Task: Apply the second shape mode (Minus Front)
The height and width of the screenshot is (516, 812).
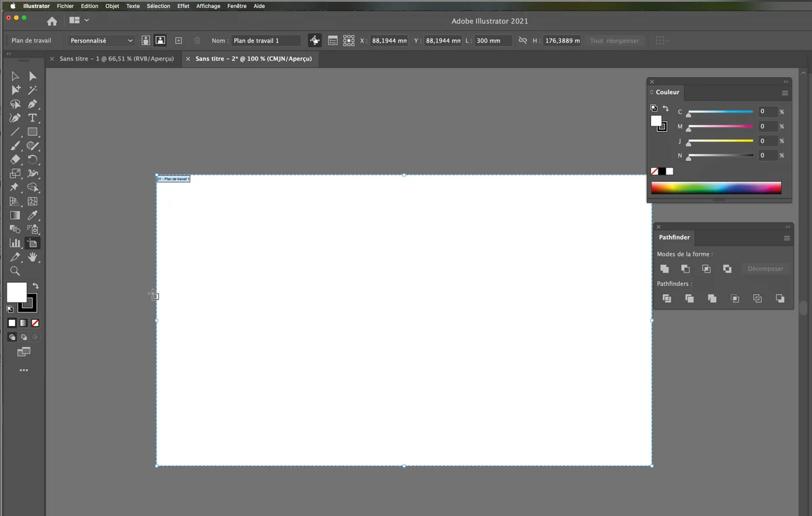Action: click(685, 268)
